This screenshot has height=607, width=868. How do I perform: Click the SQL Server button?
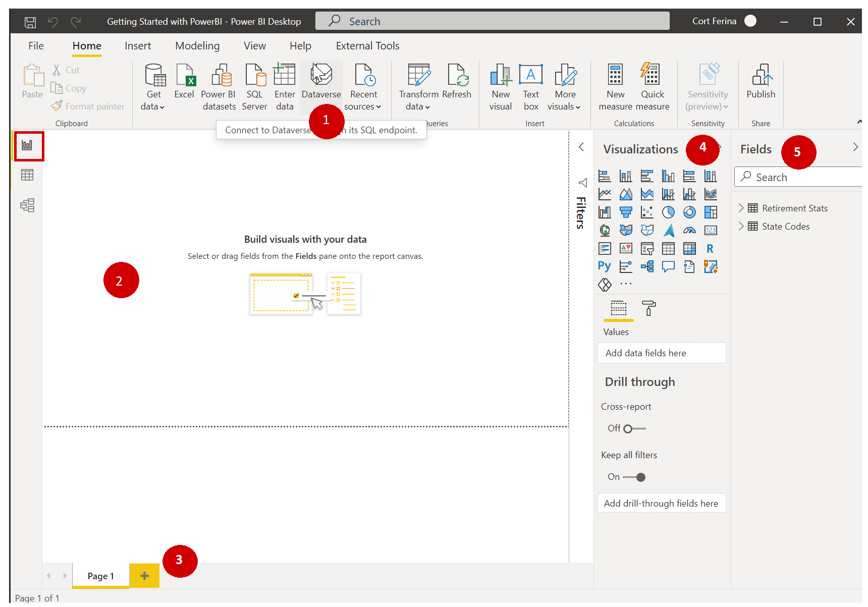click(x=254, y=87)
